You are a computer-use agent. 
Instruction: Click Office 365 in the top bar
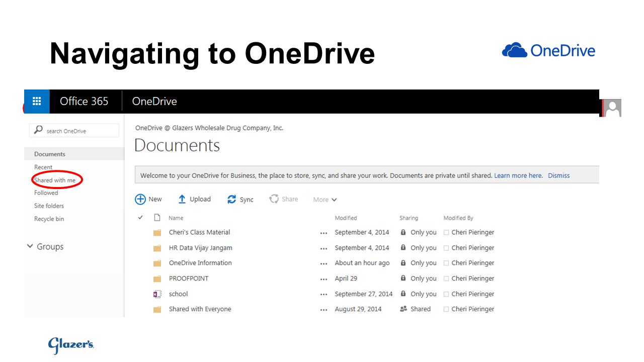click(x=84, y=101)
